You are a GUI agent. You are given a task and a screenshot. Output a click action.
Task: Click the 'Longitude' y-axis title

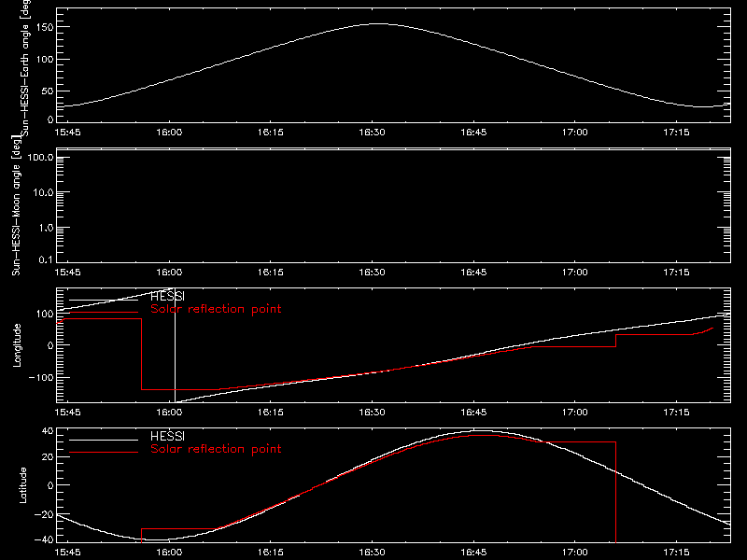click(x=17, y=345)
